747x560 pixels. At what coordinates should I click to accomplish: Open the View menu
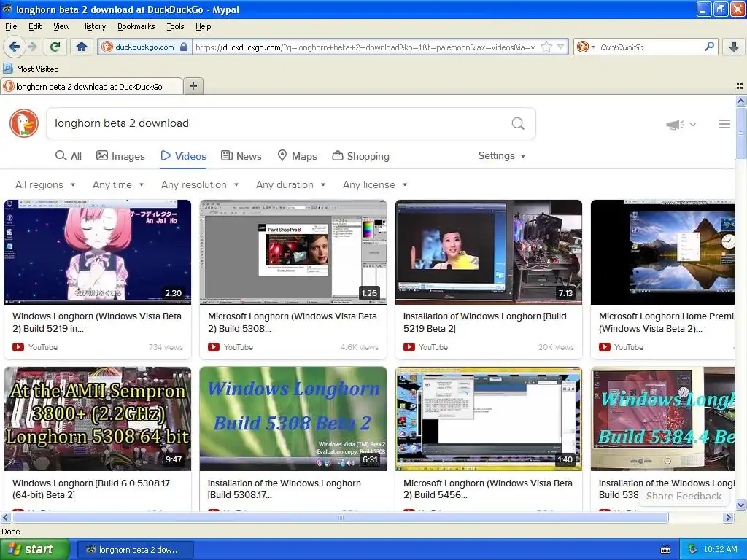tap(61, 26)
